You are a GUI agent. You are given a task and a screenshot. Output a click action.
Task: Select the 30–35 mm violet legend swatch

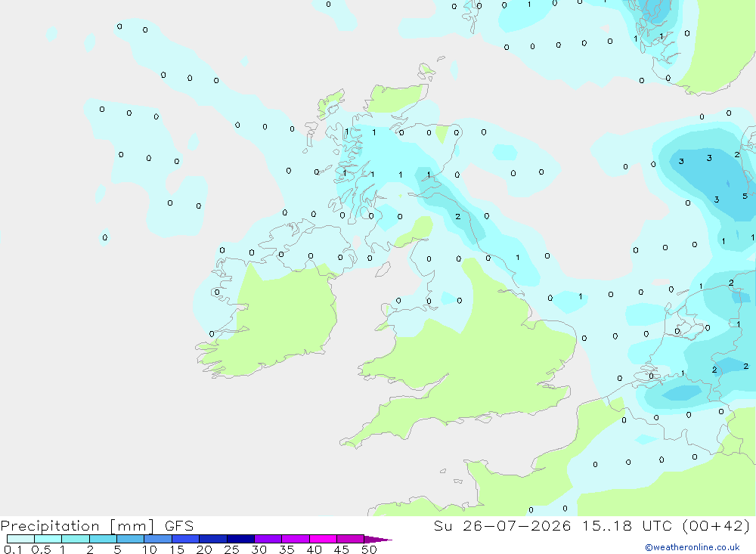point(268,539)
